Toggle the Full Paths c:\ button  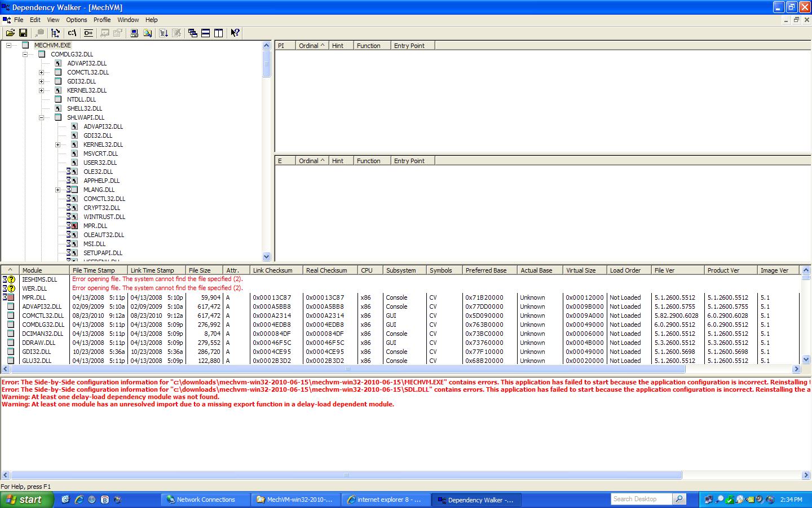72,33
